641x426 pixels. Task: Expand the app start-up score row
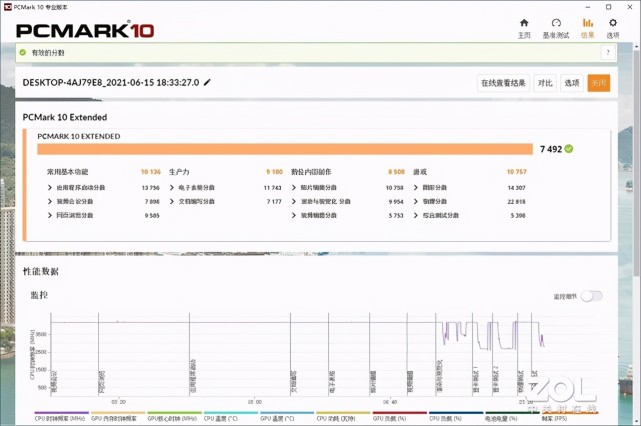[x=76, y=188]
